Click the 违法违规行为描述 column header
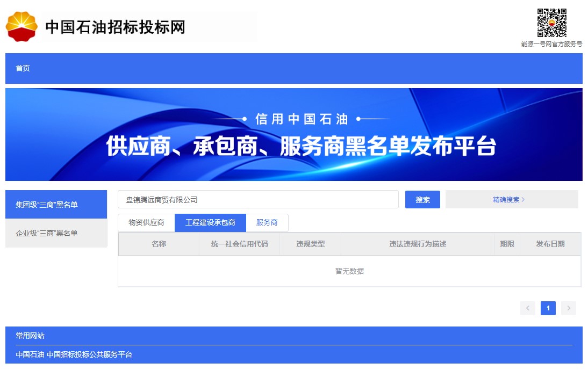The width and height of the screenshot is (588, 370). 418,244
